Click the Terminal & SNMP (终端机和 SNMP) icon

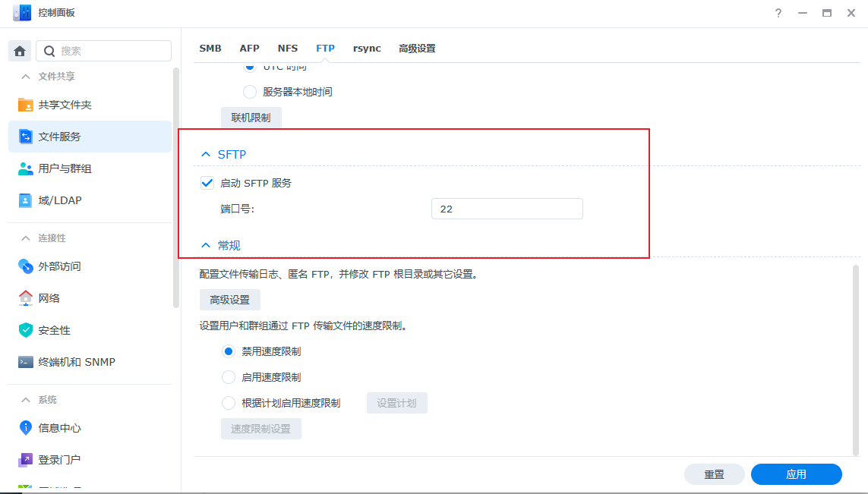coord(26,362)
